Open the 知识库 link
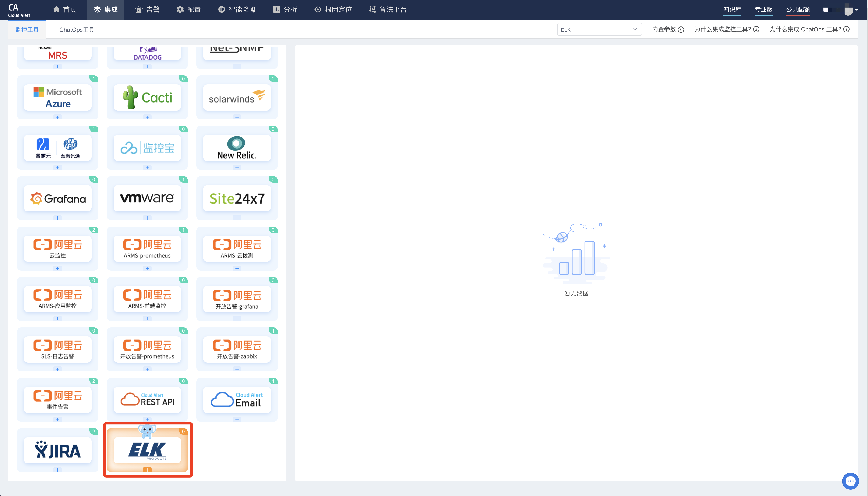This screenshot has width=868, height=496. 732,10
